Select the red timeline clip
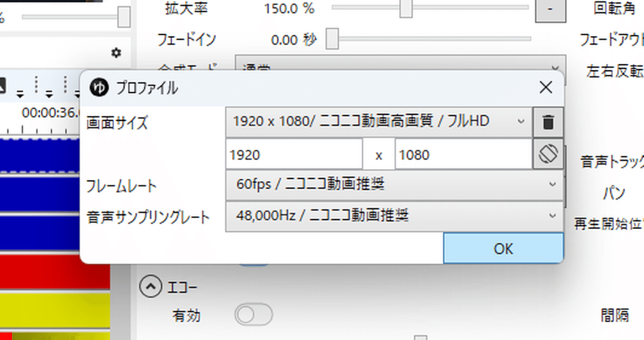 (55, 272)
